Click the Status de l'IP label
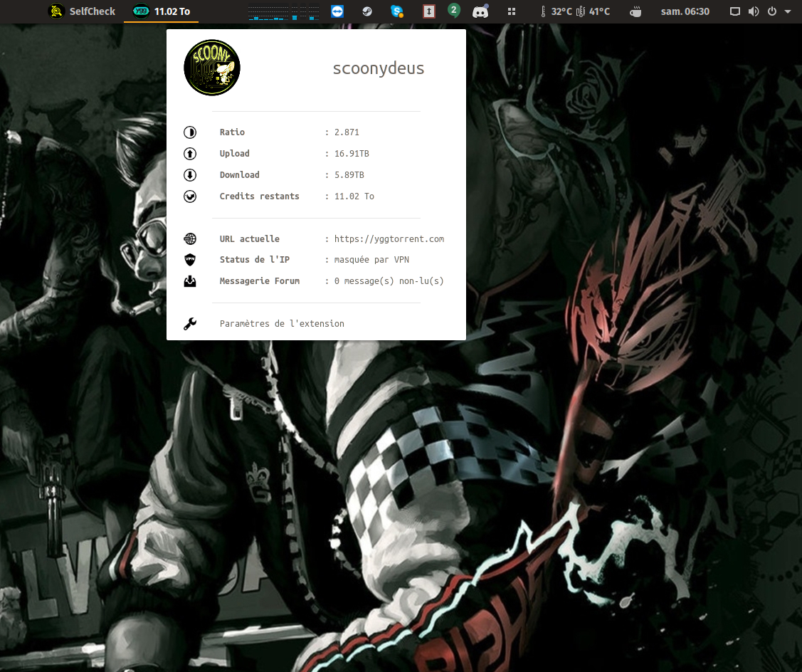The image size is (802, 672). coord(255,260)
